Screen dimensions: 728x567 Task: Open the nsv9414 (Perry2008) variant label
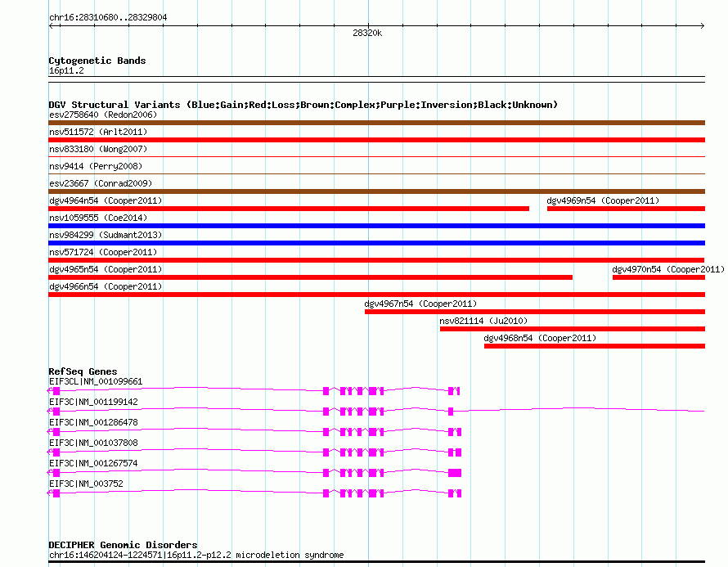click(x=96, y=166)
